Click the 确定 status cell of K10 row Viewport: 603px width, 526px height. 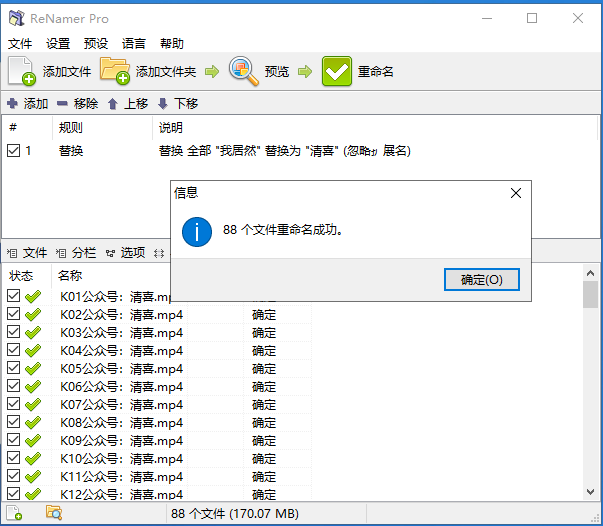click(x=264, y=459)
